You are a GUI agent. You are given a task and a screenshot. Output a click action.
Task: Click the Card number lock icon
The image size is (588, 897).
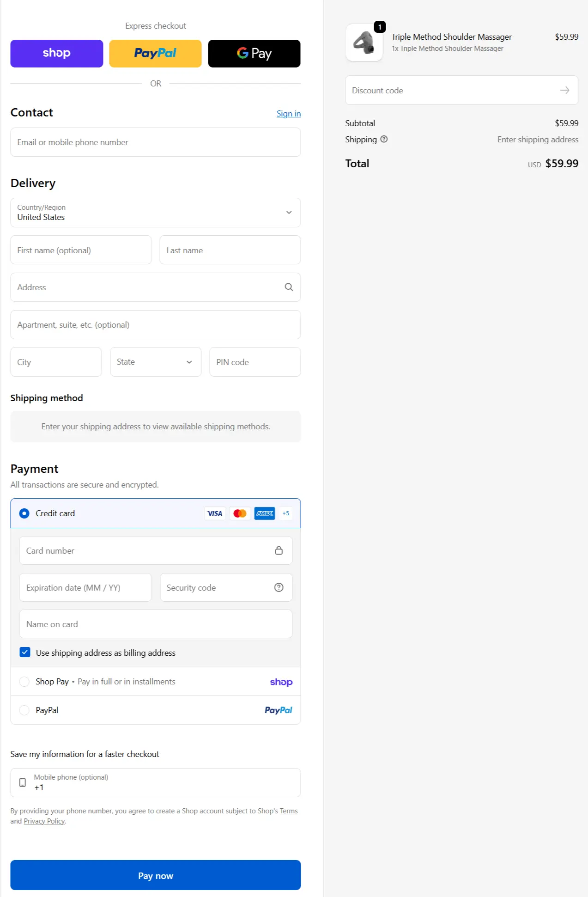(x=279, y=550)
